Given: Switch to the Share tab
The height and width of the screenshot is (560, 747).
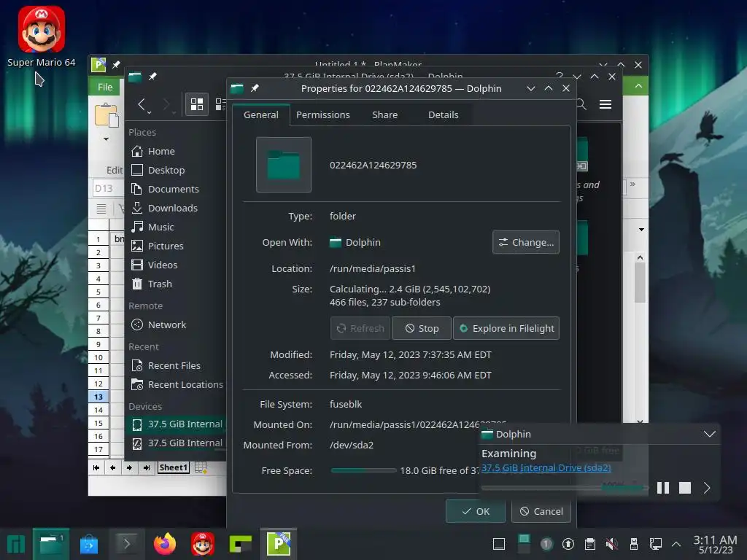Looking at the screenshot, I should tap(384, 114).
